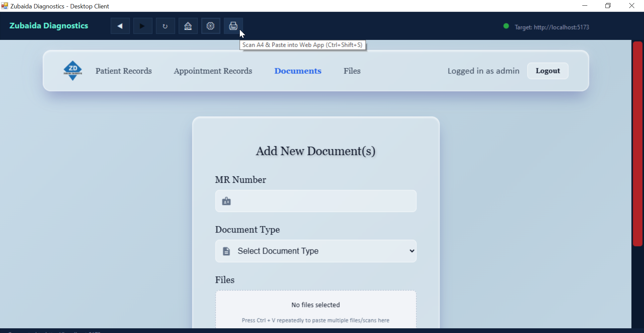Click the No files selected text
The image size is (644, 333).
(x=316, y=305)
